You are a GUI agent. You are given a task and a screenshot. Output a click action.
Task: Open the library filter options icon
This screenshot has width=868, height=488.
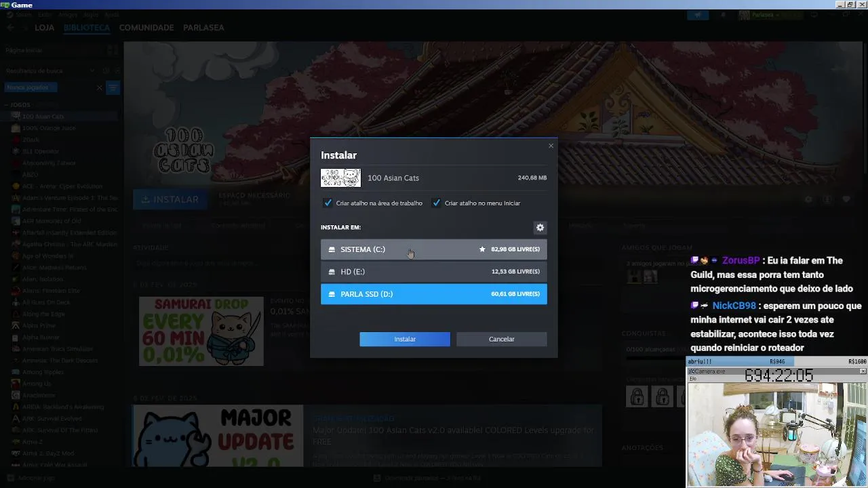(113, 87)
